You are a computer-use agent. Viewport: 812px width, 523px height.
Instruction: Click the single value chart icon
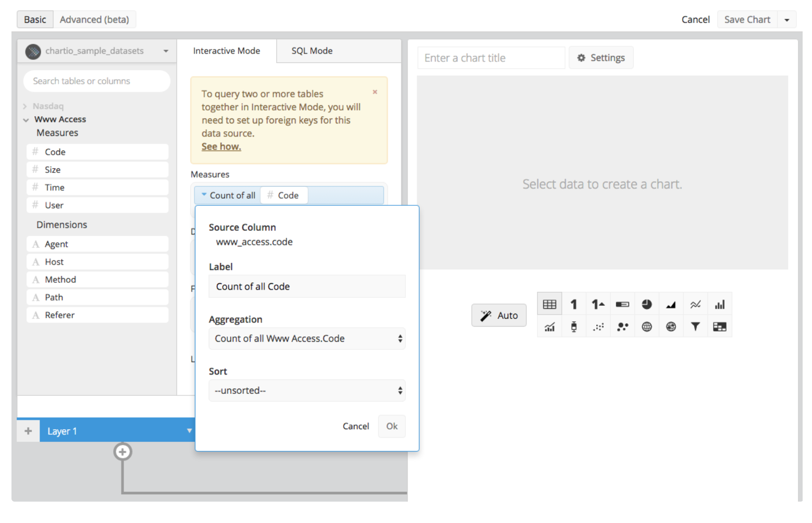point(574,305)
